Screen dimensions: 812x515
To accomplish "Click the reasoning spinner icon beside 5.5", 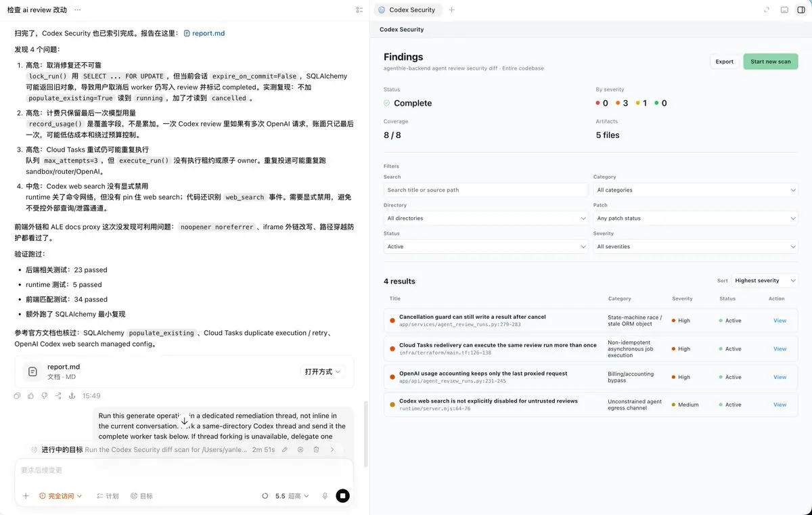I will pos(265,496).
